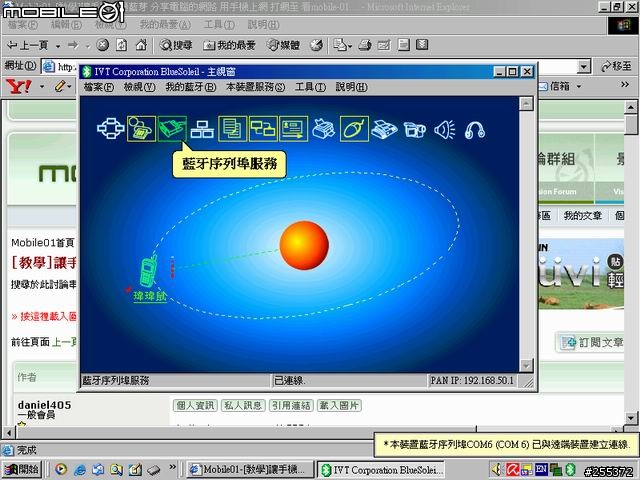This screenshot has width=640, height=480.
Task: Click the IE Search toolbar button
Action: point(176,45)
